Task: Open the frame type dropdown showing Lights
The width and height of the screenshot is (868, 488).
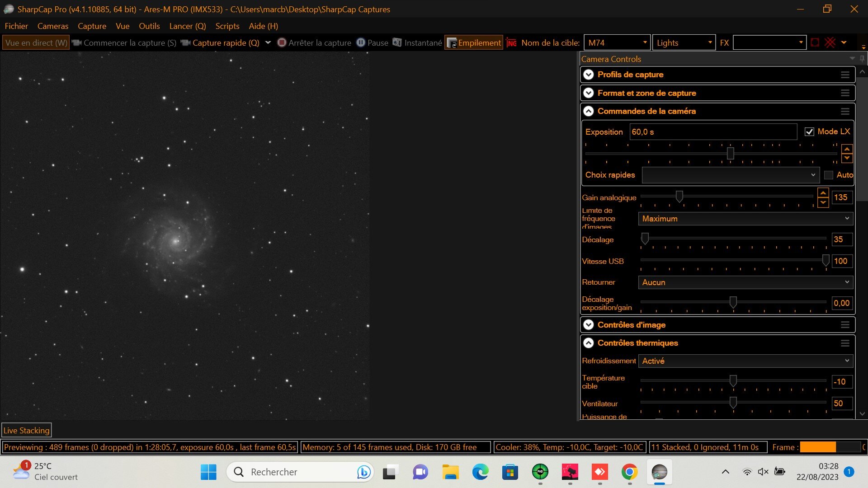Action: [684, 42]
